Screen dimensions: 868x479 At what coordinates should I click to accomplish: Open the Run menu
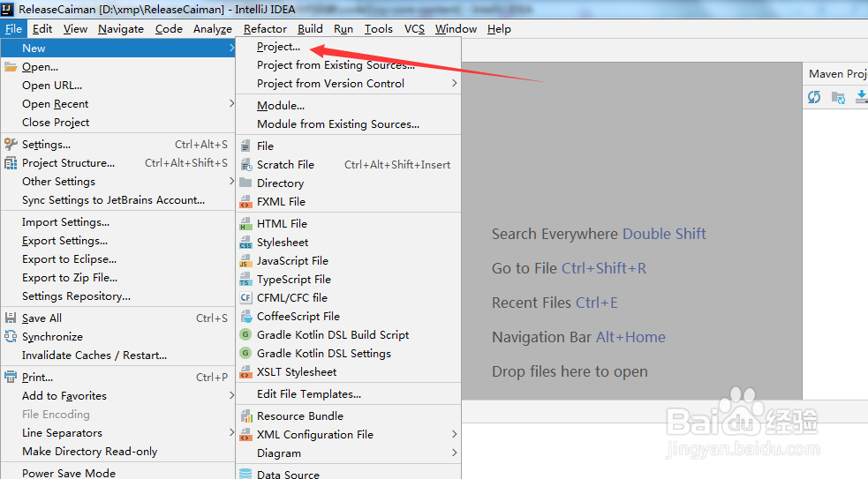(x=343, y=29)
